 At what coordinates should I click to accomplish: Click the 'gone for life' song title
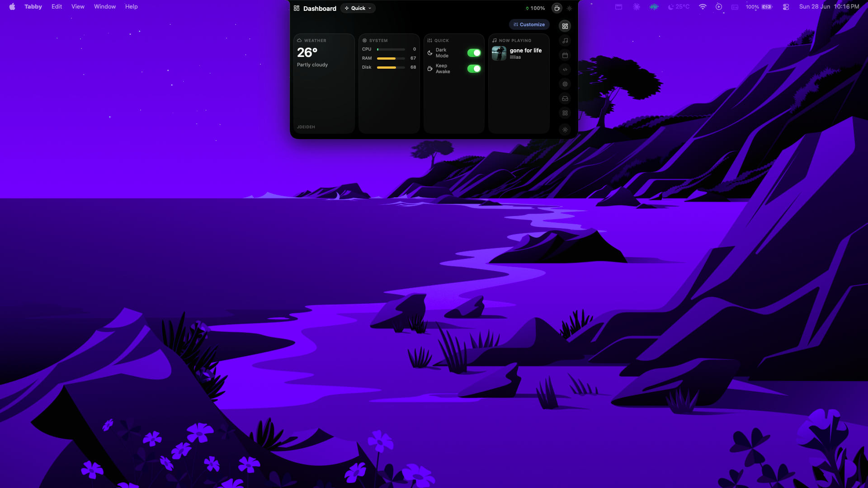pos(526,51)
